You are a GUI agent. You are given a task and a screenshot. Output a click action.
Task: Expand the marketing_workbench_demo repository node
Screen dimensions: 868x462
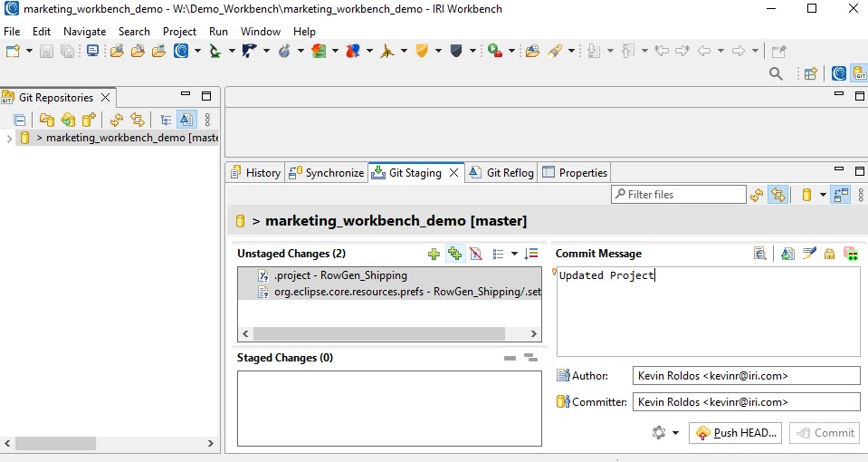tap(9, 138)
